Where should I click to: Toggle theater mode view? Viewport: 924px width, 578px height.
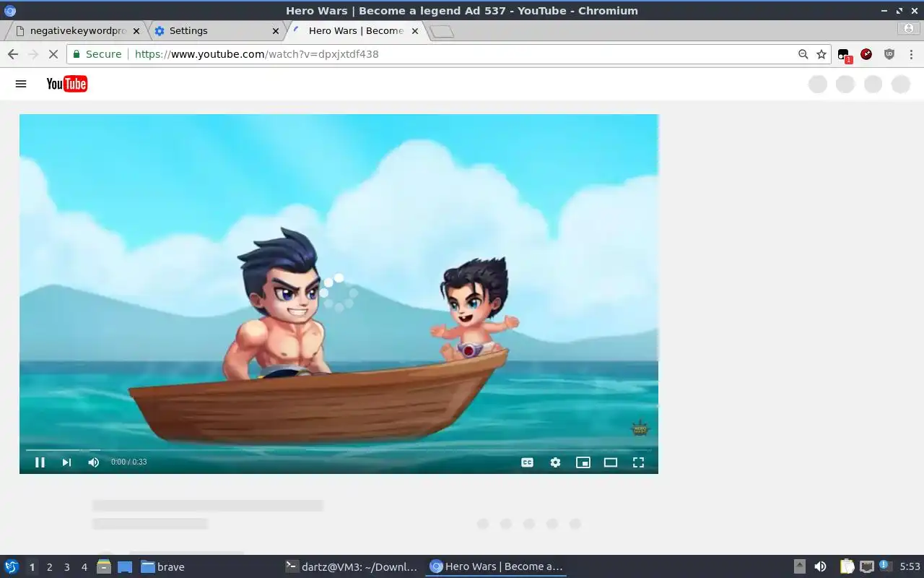(611, 462)
